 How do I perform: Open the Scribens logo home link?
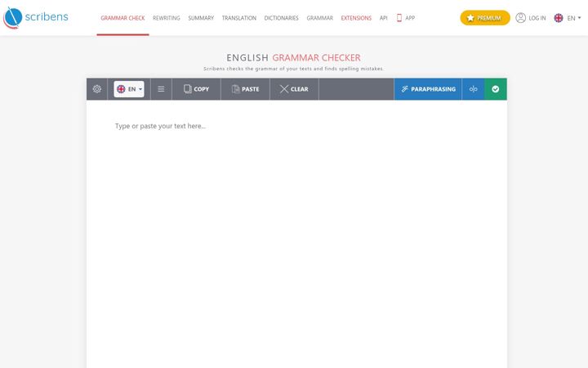(36, 18)
